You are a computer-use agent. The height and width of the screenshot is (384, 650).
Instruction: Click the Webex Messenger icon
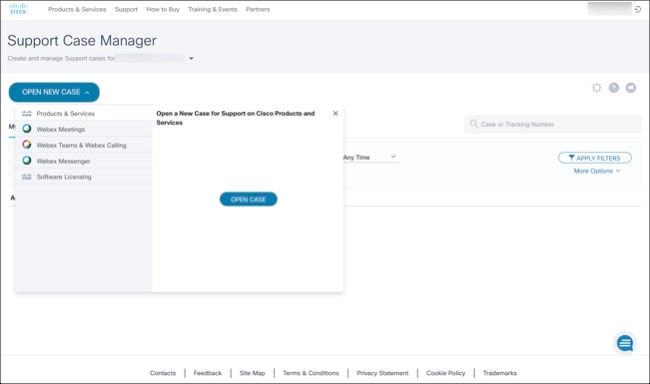click(27, 160)
